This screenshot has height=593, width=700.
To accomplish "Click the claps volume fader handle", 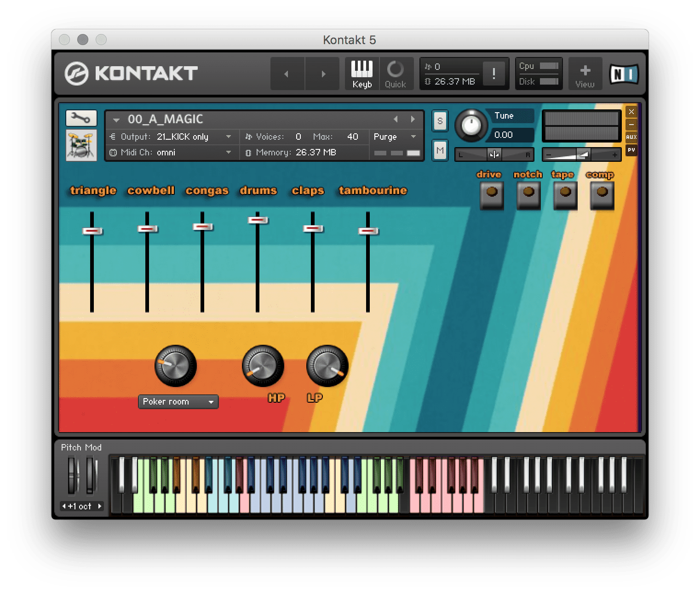I will coord(313,228).
